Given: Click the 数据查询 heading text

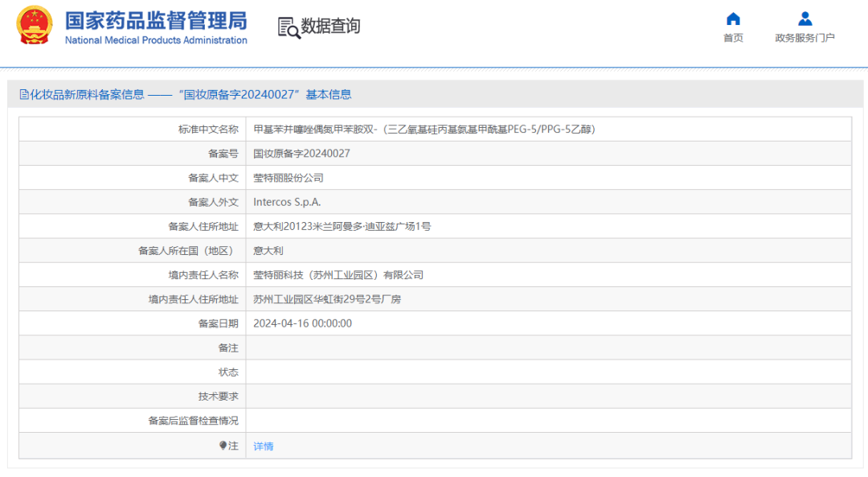Looking at the screenshot, I should pyautogui.click(x=330, y=26).
